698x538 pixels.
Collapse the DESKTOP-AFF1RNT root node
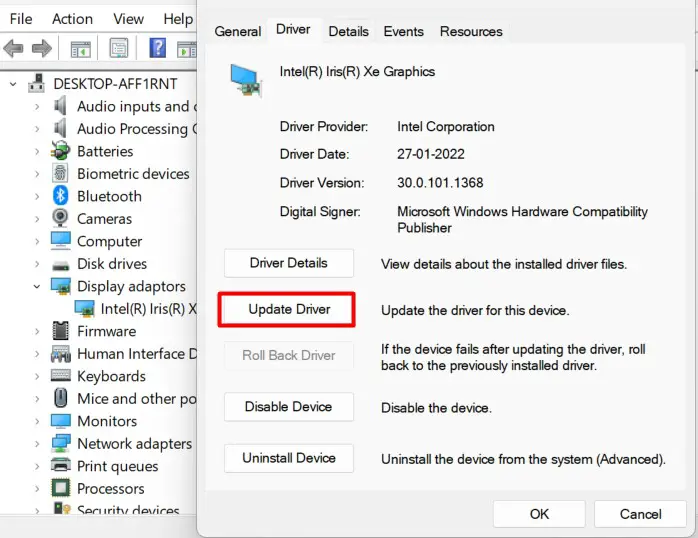13,84
